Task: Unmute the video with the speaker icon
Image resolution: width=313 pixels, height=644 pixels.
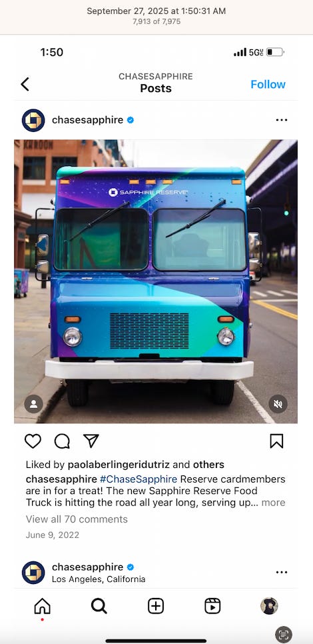Action: point(278,404)
